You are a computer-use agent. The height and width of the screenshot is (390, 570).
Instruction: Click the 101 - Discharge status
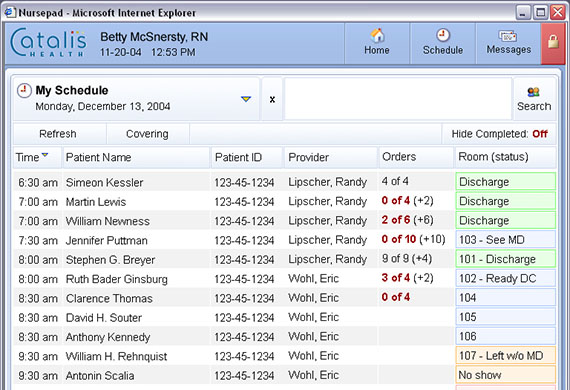pyautogui.click(x=506, y=259)
